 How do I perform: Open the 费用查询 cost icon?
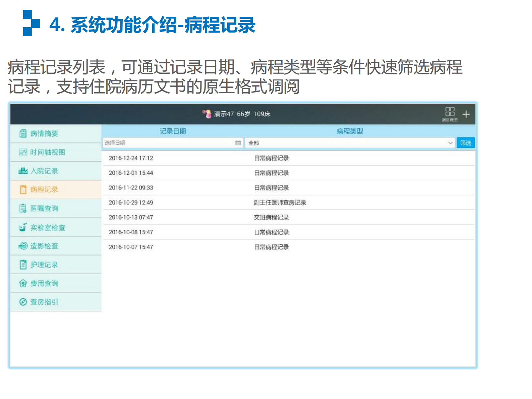click(23, 284)
